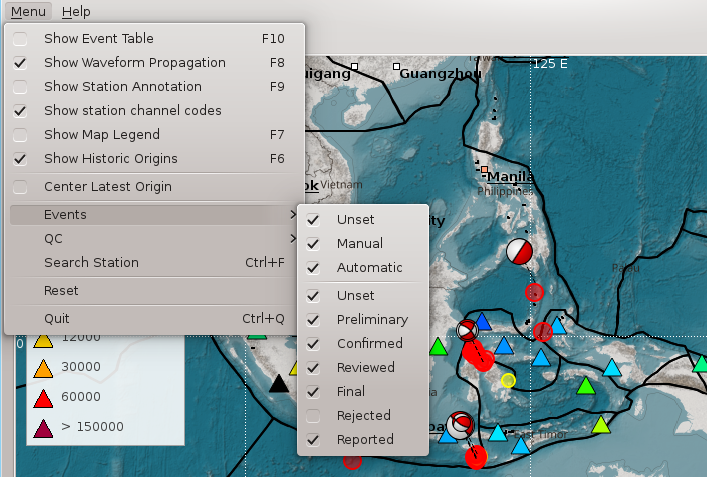This screenshot has width=707, height=477.
Task: Toggle the Rejected events checkbox
Action: (314, 416)
